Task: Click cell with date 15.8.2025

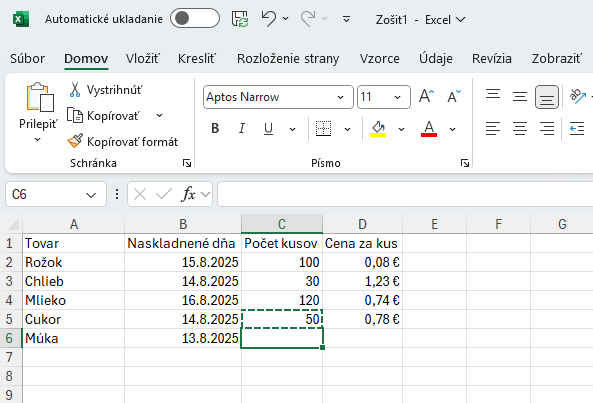Action: pyautogui.click(x=183, y=262)
